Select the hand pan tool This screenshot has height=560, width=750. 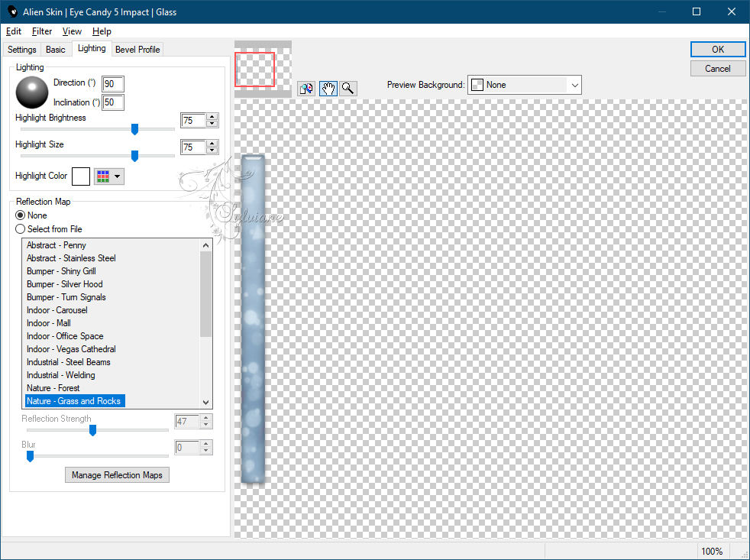tap(328, 89)
